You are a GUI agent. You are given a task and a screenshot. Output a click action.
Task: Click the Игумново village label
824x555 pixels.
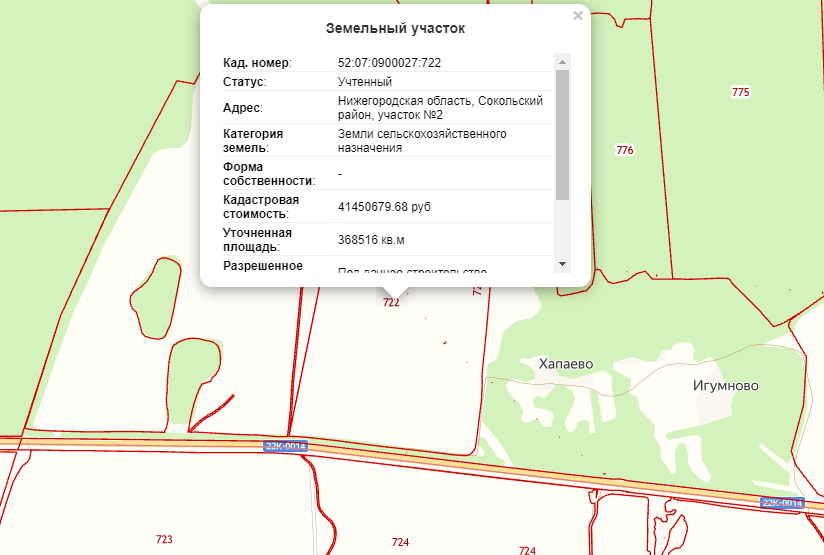click(725, 385)
